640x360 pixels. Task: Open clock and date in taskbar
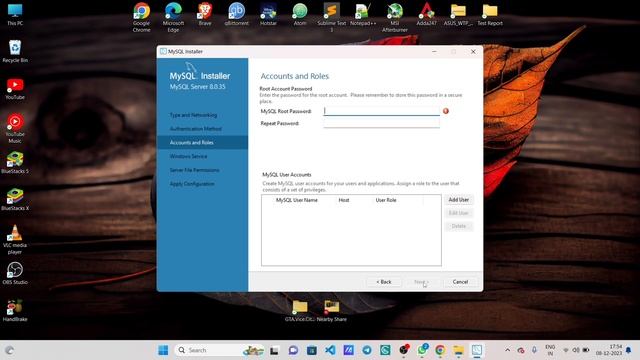click(x=609, y=350)
